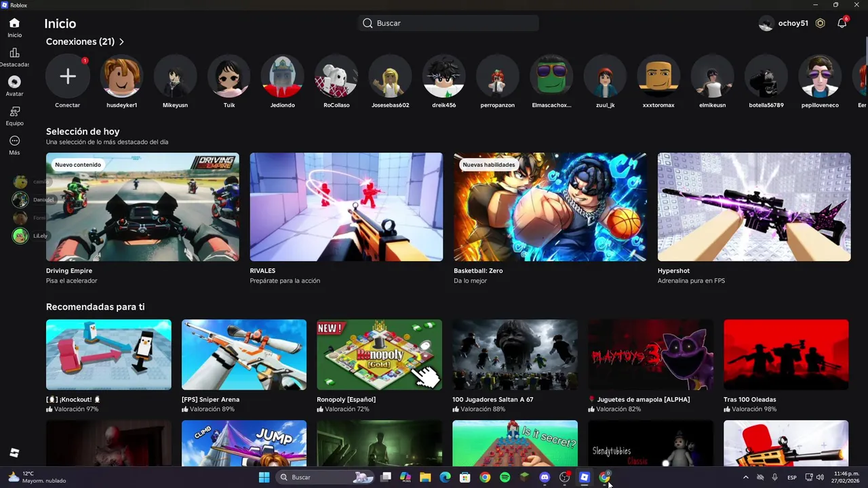Open perropanzon friend avatar
The height and width of the screenshot is (488, 868).
[498, 77]
